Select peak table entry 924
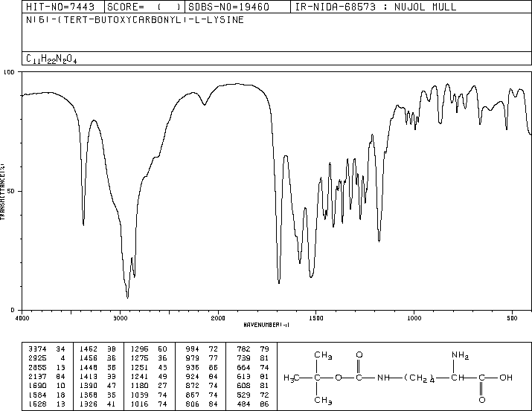This screenshot has width=532, height=411. (x=202, y=376)
